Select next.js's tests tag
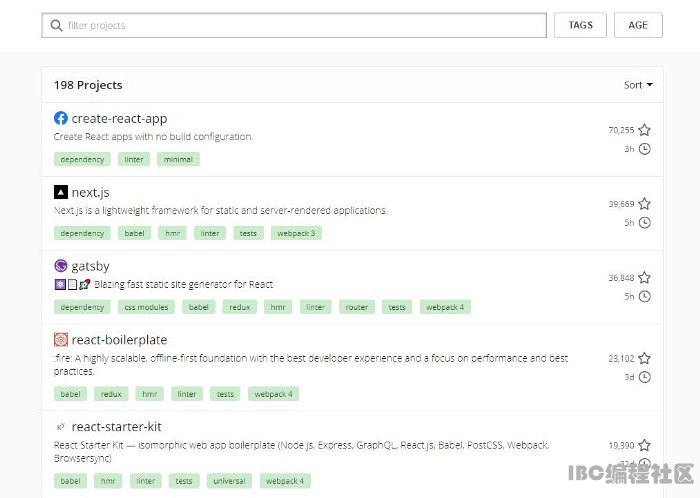Viewport: 700px width, 498px height. click(248, 233)
